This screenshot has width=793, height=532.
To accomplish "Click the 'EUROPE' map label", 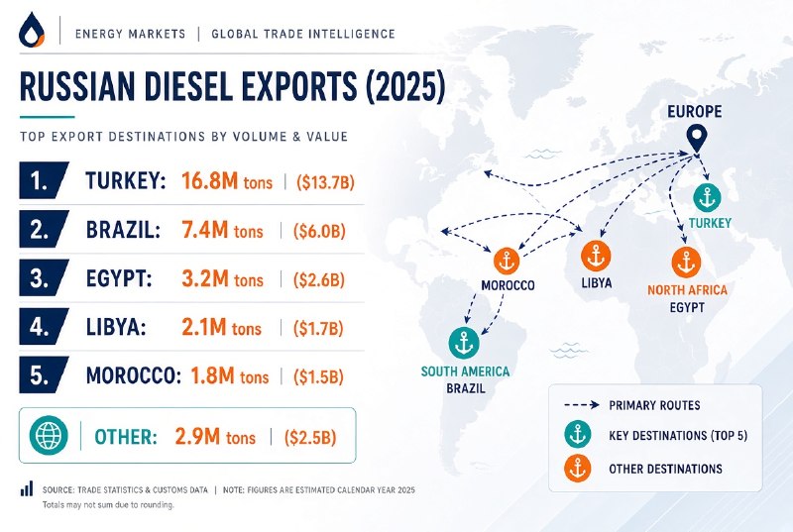I will (695, 112).
